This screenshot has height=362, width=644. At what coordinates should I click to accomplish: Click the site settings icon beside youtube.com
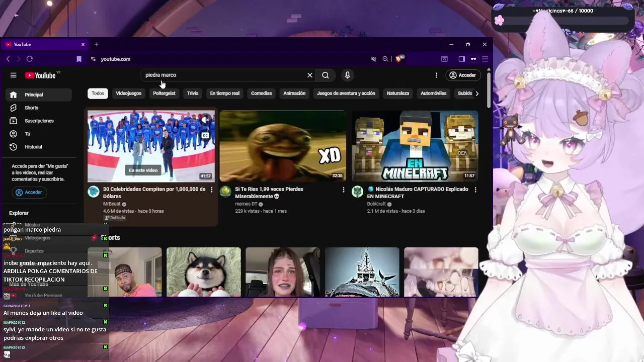click(93, 59)
